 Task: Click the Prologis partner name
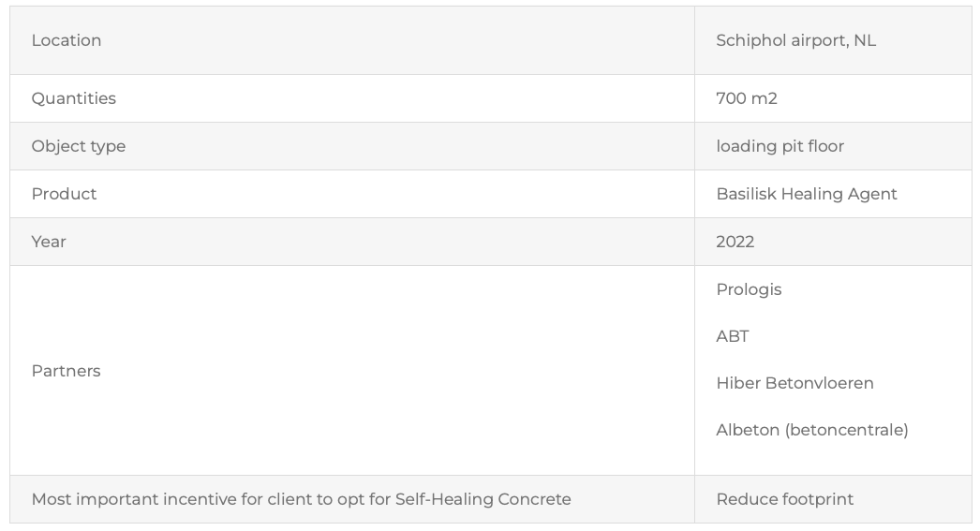750,289
